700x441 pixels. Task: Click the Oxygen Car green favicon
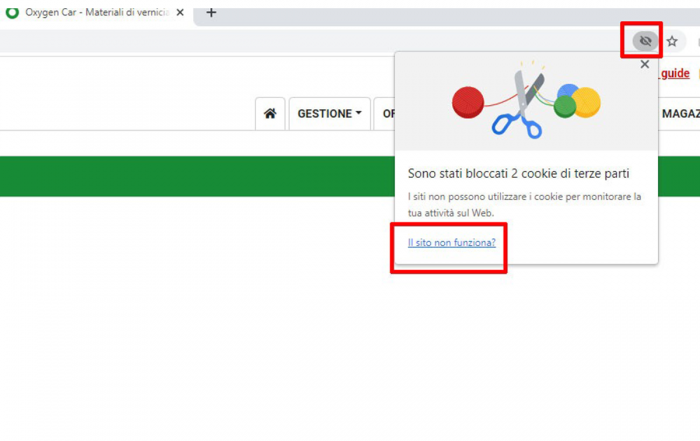(x=12, y=12)
